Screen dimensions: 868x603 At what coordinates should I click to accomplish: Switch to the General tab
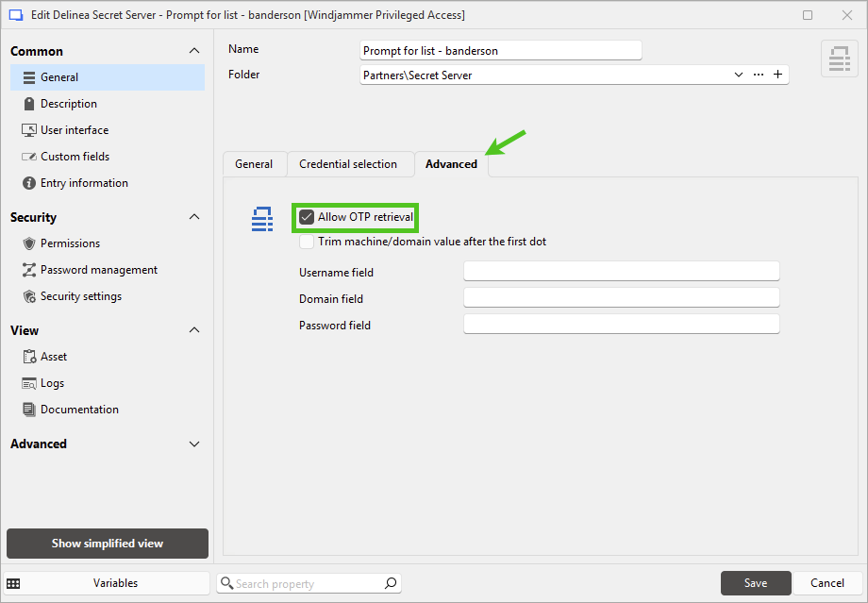[254, 164]
